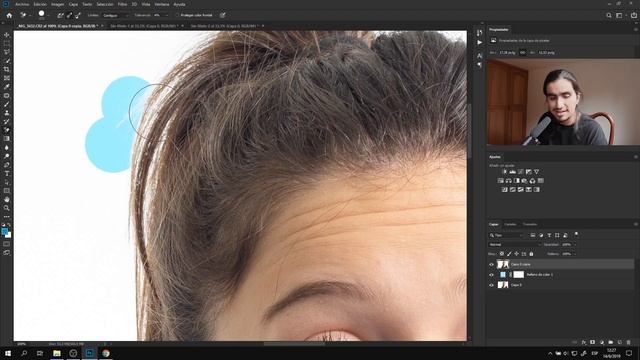Choose sampling: once icon
The width and height of the screenshot is (640, 360).
(69, 15)
